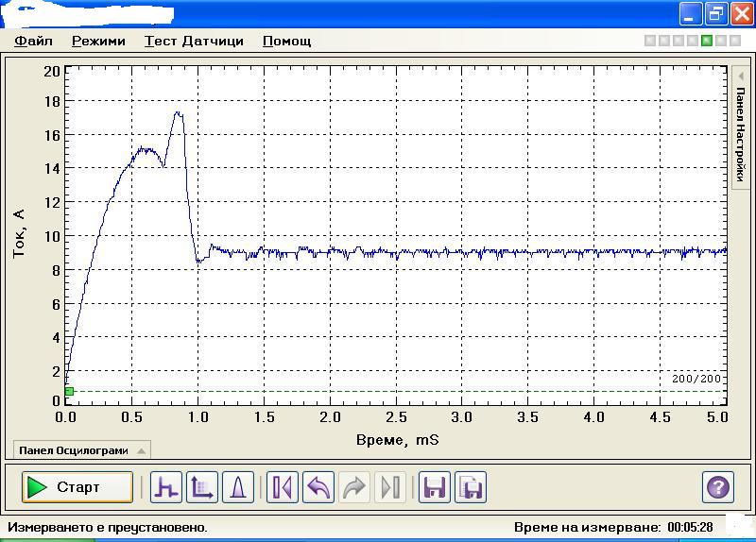Open help with the question mark icon

coord(718,487)
